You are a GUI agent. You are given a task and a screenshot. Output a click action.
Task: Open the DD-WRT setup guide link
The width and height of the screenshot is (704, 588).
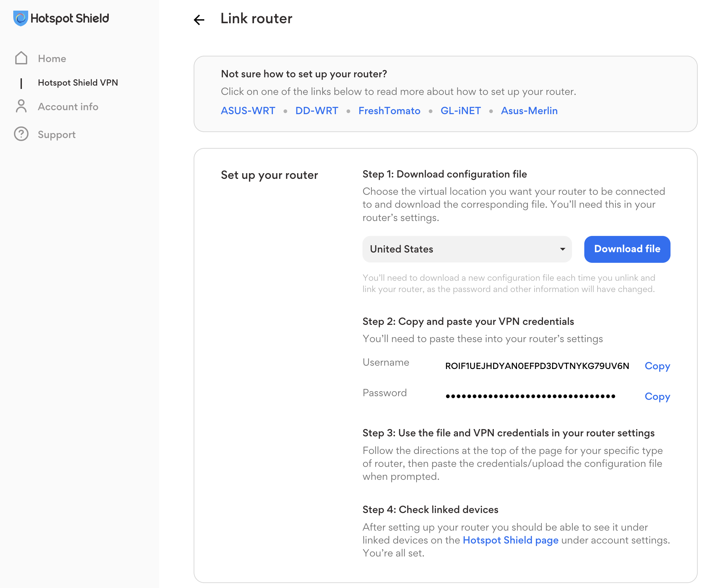(x=316, y=111)
